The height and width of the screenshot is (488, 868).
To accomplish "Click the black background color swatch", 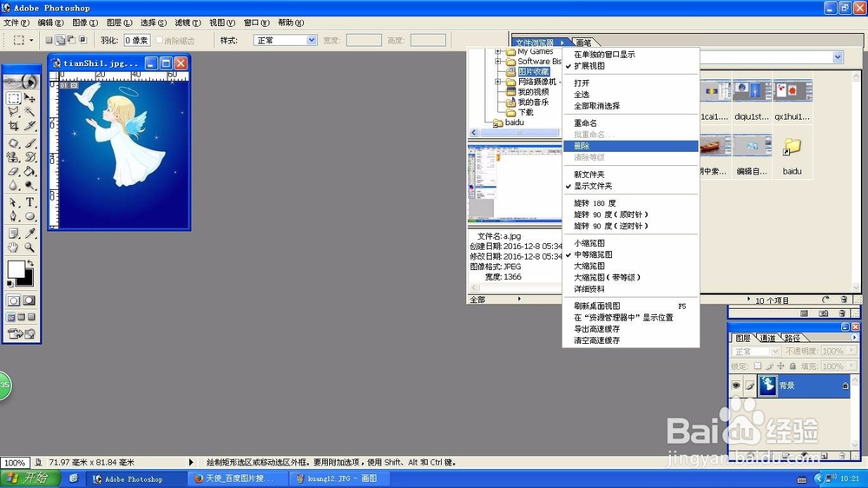I will (x=28, y=280).
